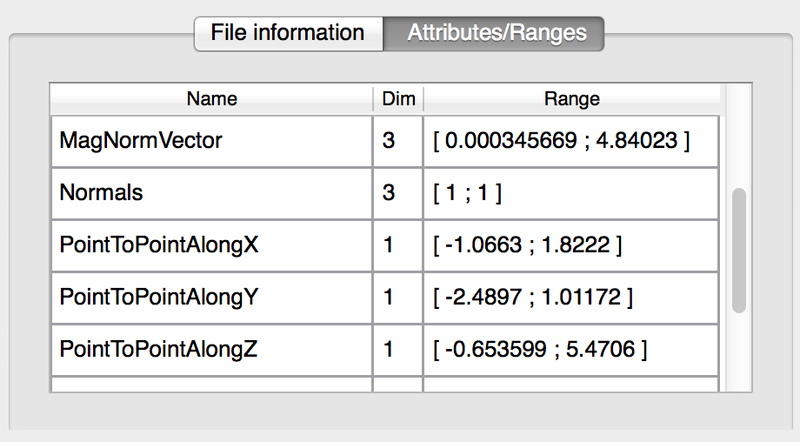Click the PointToPointAlongZ range value cell
800x442 pixels.
click(540, 349)
